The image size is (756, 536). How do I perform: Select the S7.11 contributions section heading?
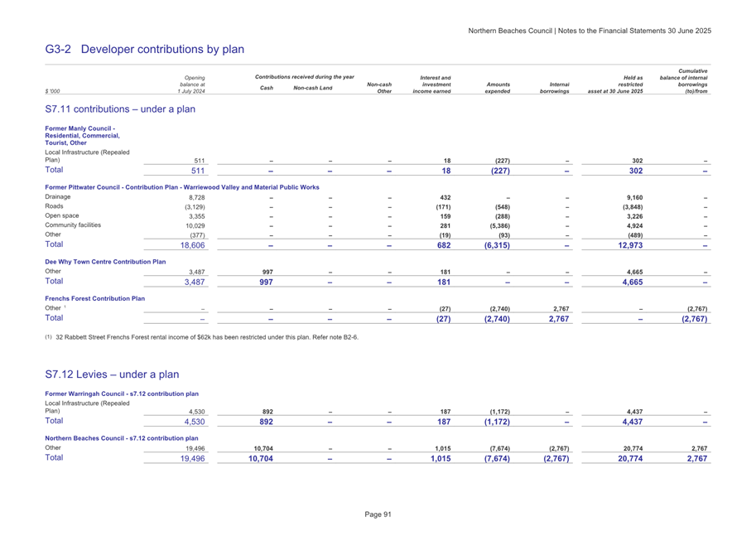click(120, 109)
